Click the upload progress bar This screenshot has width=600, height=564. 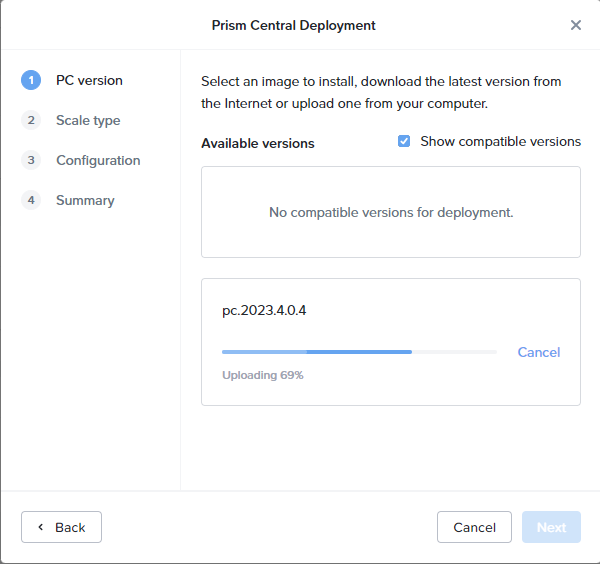click(359, 352)
